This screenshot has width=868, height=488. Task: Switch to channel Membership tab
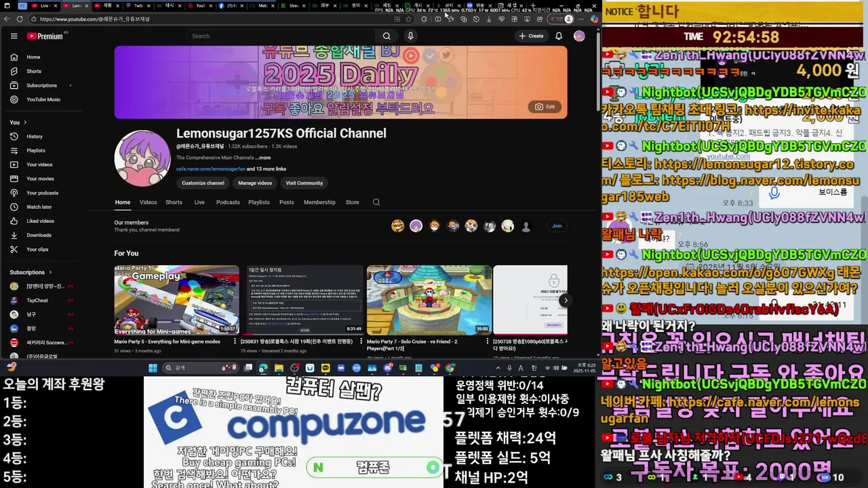pos(319,202)
